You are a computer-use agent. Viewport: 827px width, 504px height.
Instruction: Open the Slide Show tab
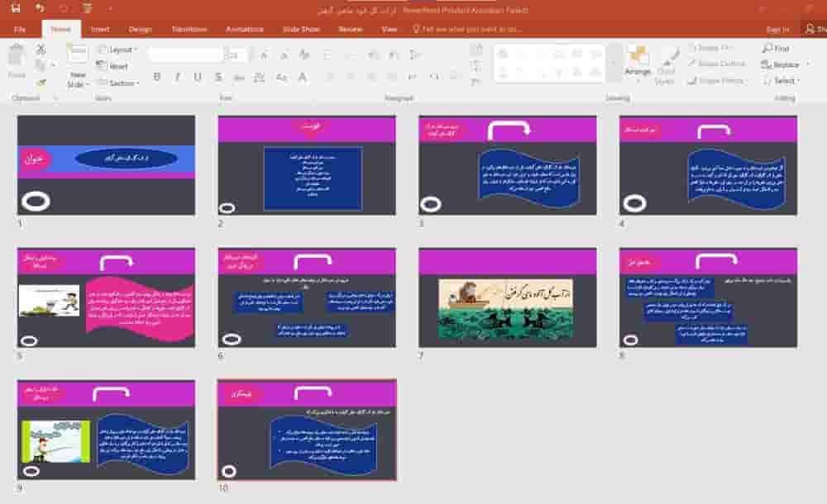(301, 29)
